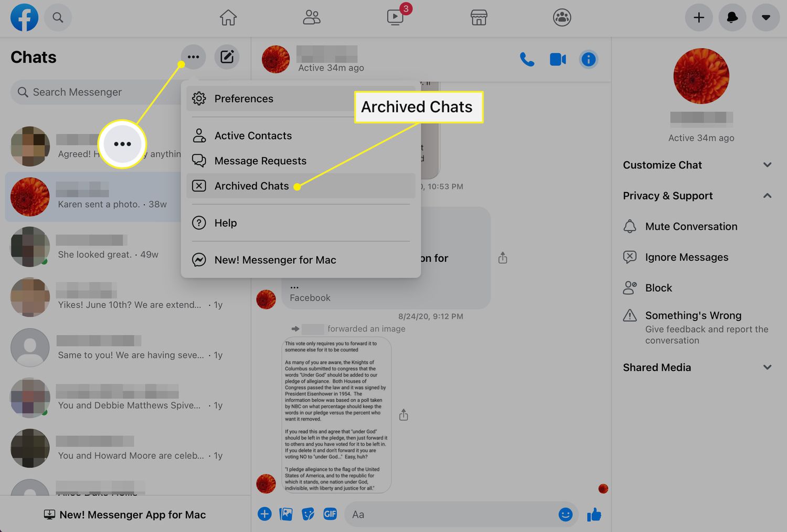Click Something's Wrong feedback option

697,327
